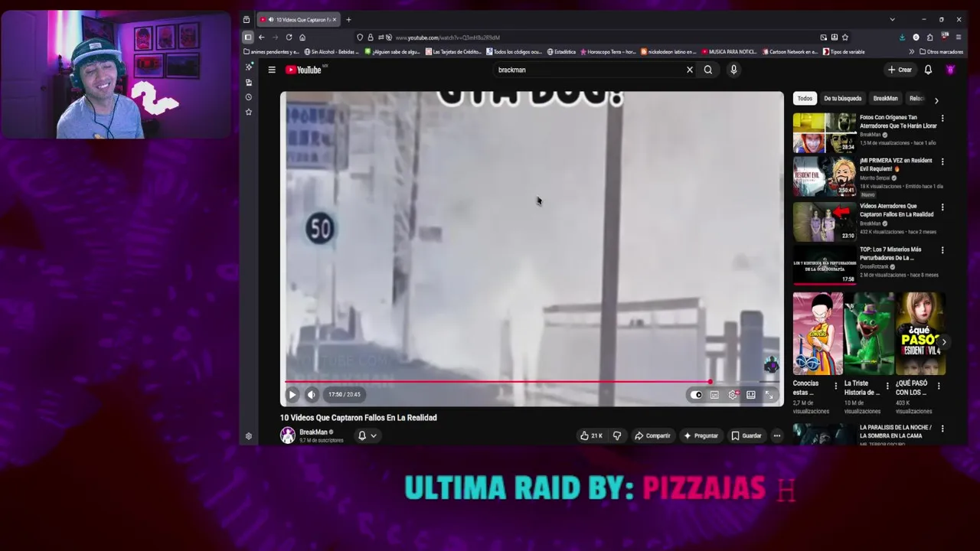Open the sidebar history clock icon
The image size is (980, 551).
tap(249, 97)
